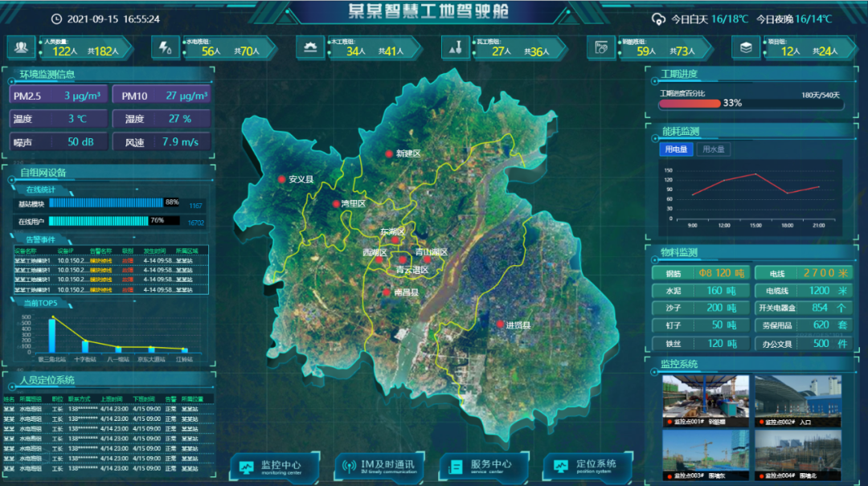Click the 噪声 50 dB tile

click(x=58, y=142)
